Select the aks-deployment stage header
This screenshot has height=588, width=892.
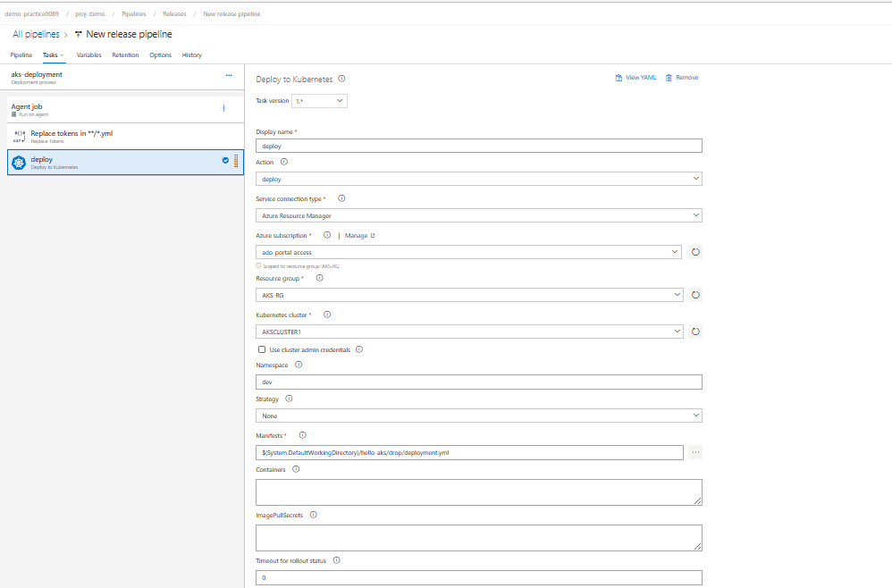click(x=122, y=78)
